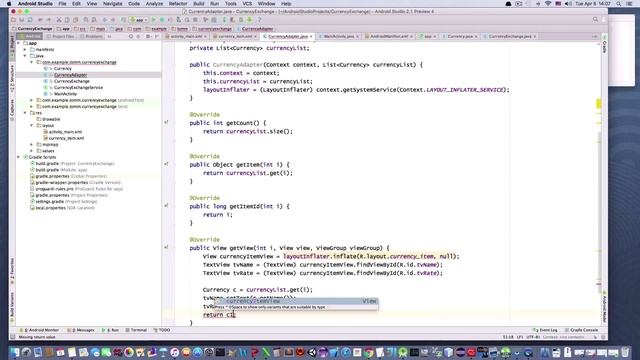Select currencyItemView autocomplete suggestion
The width and height of the screenshot is (640, 360).
coord(296,301)
